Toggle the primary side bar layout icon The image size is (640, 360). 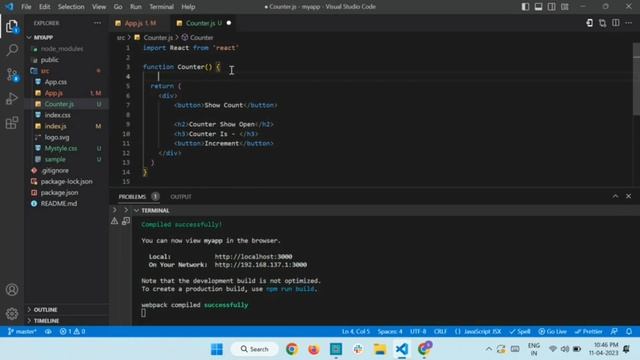[525, 7]
